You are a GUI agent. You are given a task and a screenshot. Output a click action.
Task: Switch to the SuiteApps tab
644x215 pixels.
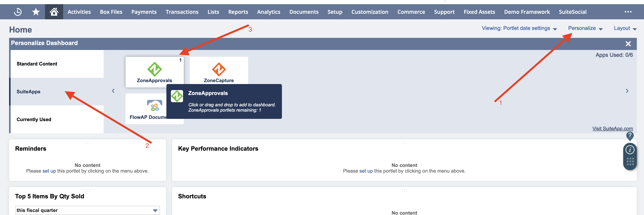point(57,92)
